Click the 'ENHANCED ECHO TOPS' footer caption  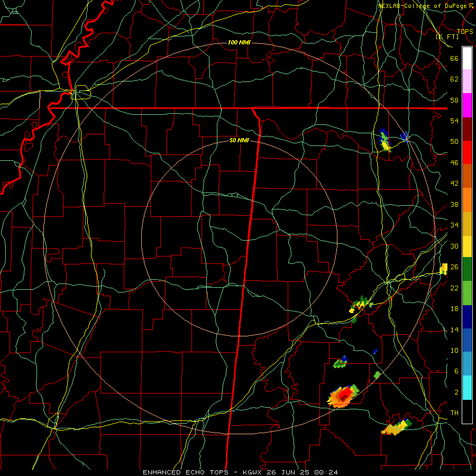point(186,472)
